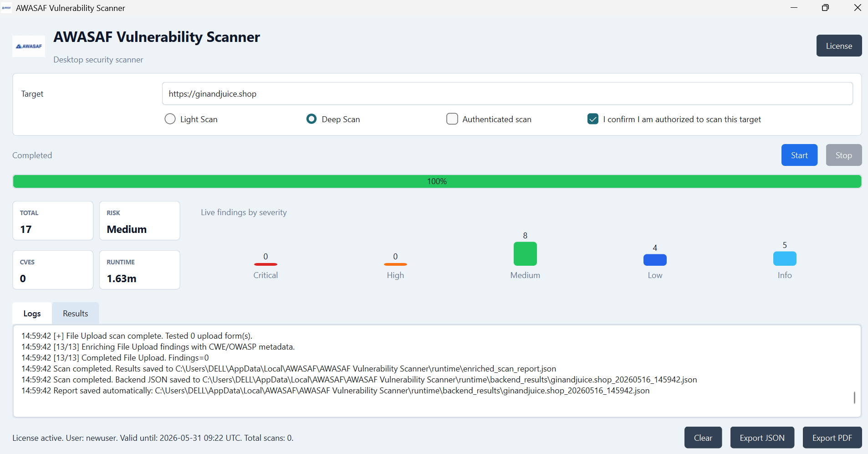The width and height of the screenshot is (868, 454).
Task: Switch to the Results tab
Action: point(76,313)
